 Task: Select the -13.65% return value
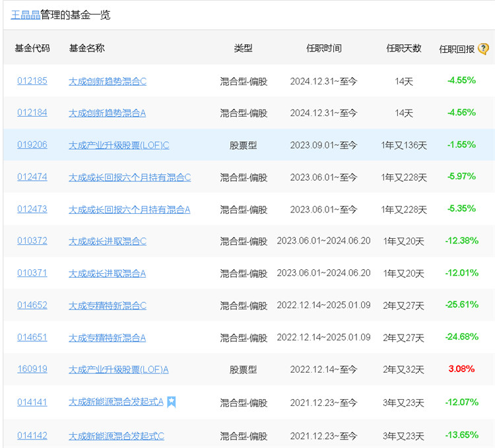pyautogui.click(x=462, y=435)
